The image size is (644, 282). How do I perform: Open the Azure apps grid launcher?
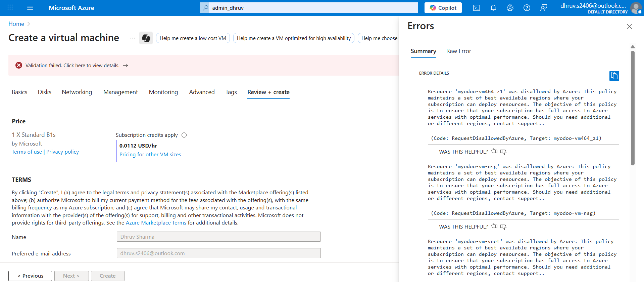click(10, 7)
